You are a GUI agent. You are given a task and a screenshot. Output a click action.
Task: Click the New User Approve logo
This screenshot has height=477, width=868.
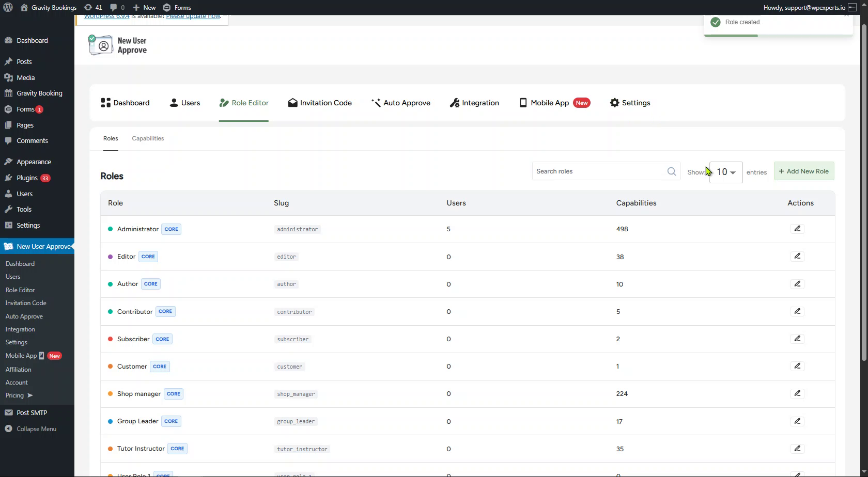(118, 45)
